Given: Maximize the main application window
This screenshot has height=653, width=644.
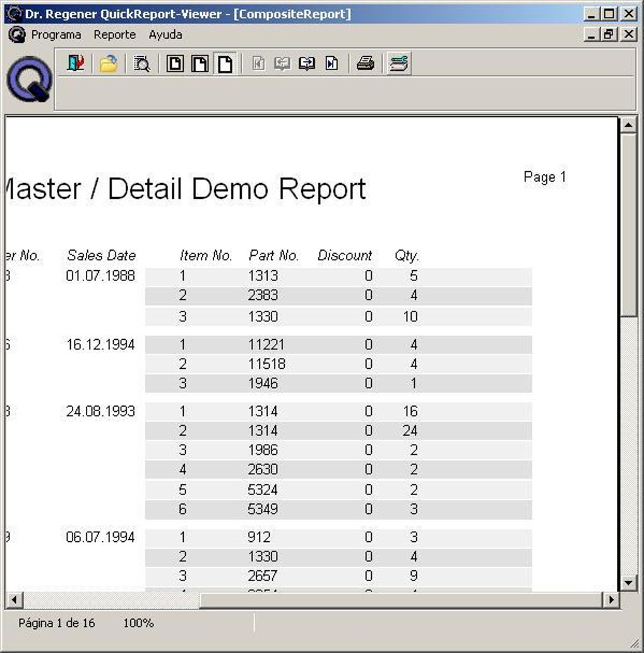Looking at the screenshot, I should coord(609,14).
